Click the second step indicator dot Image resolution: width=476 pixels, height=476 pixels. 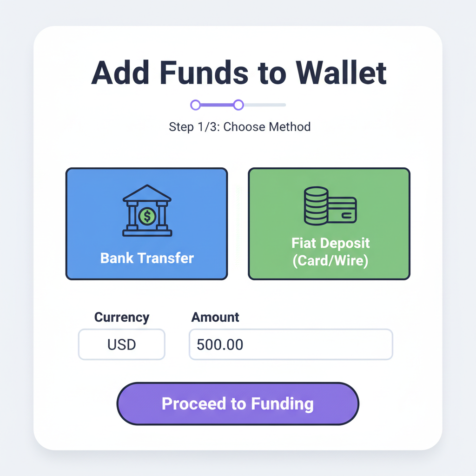pyautogui.click(x=238, y=105)
